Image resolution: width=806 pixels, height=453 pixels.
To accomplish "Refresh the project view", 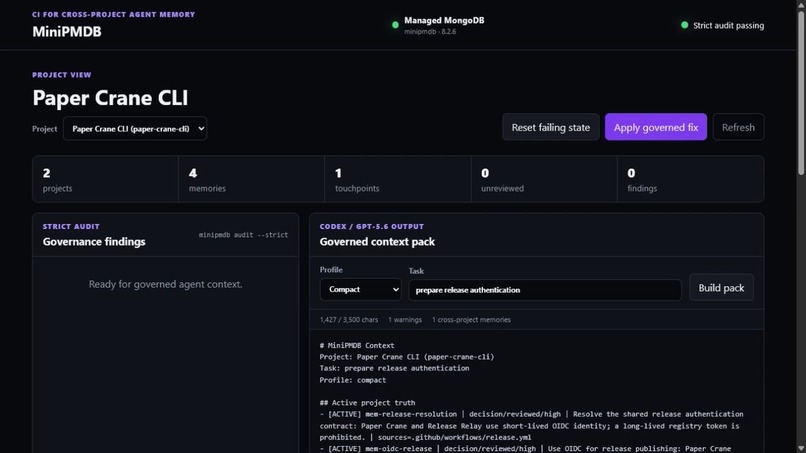I will (x=738, y=127).
